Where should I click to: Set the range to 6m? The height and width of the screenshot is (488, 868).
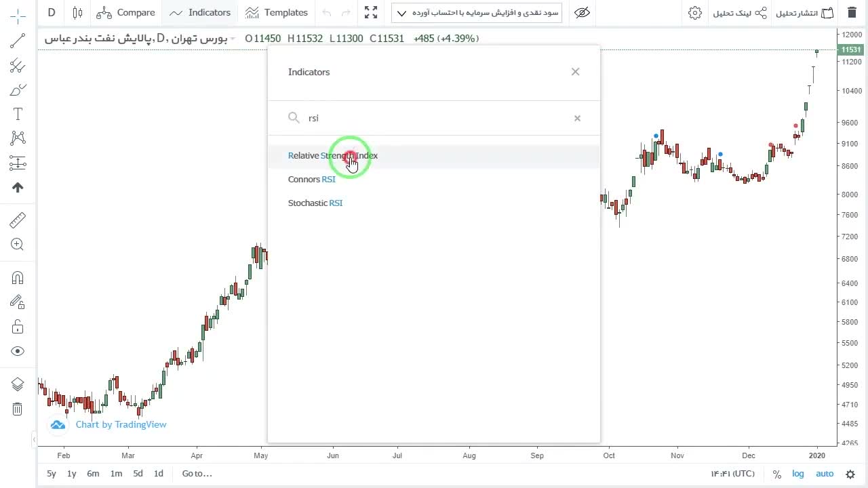pyautogui.click(x=94, y=474)
